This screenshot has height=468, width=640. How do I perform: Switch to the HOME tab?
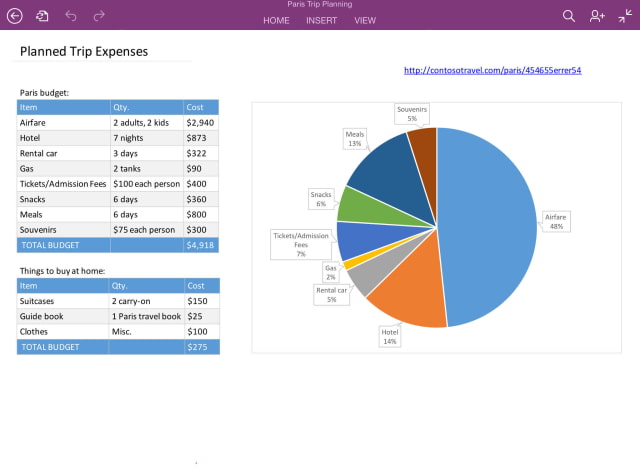tap(276, 20)
